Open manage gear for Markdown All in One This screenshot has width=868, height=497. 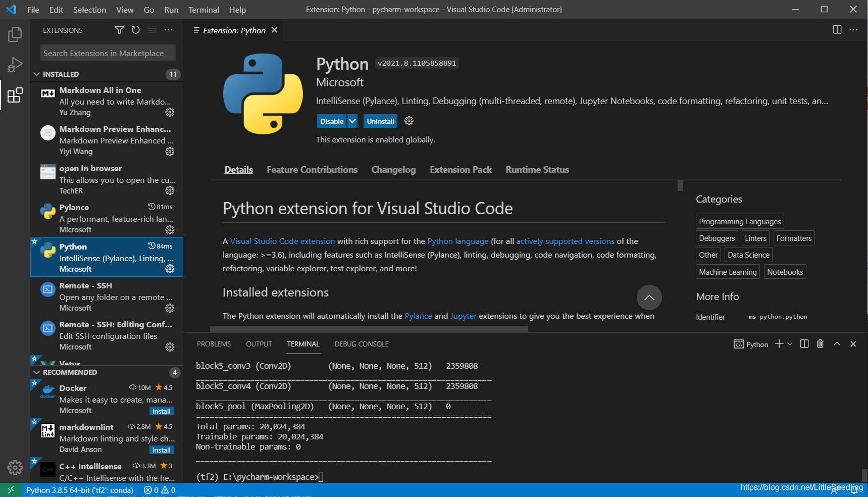tap(170, 112)
